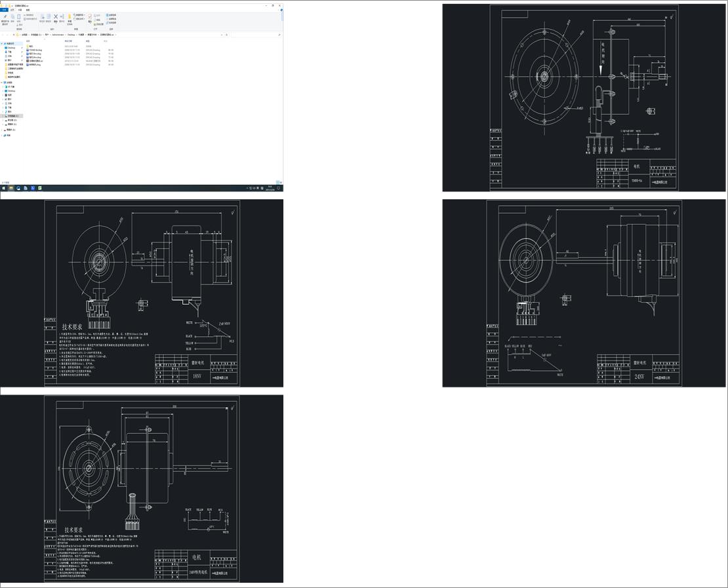Open Easy access dropdown in ribbon
Viewport: 728px width, 588px height.
point(79,19)
